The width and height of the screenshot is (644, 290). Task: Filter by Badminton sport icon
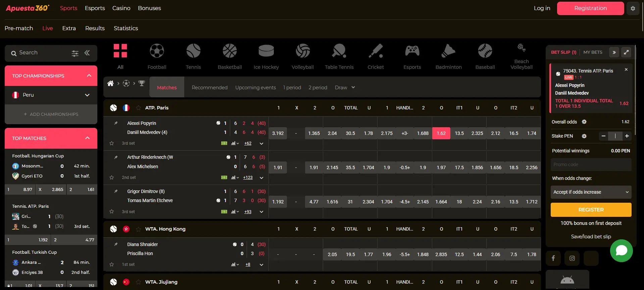point(449,51)
